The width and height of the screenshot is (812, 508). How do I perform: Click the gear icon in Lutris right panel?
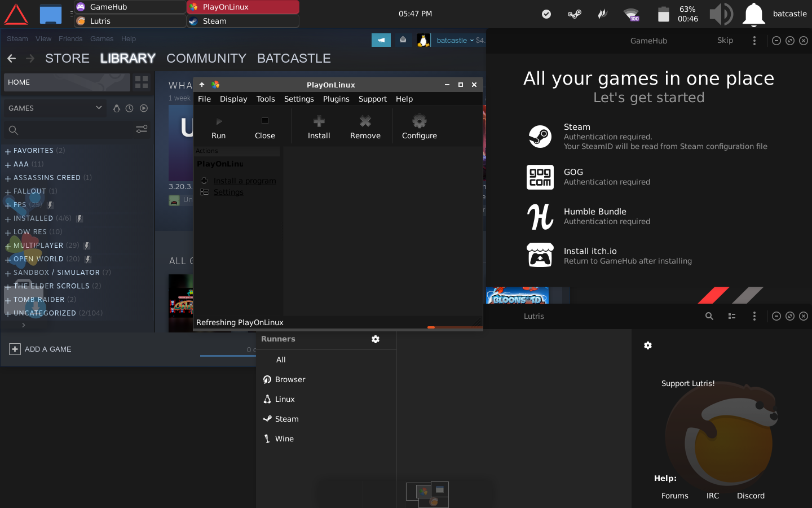(648, 345)
